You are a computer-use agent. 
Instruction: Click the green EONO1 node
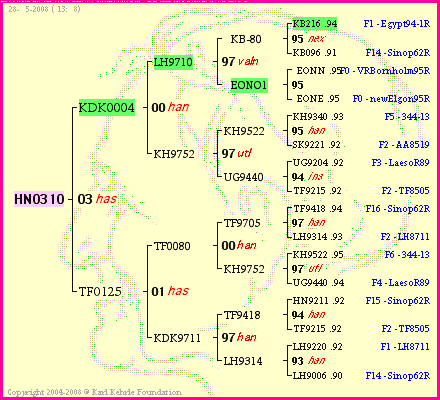[249, 85]
